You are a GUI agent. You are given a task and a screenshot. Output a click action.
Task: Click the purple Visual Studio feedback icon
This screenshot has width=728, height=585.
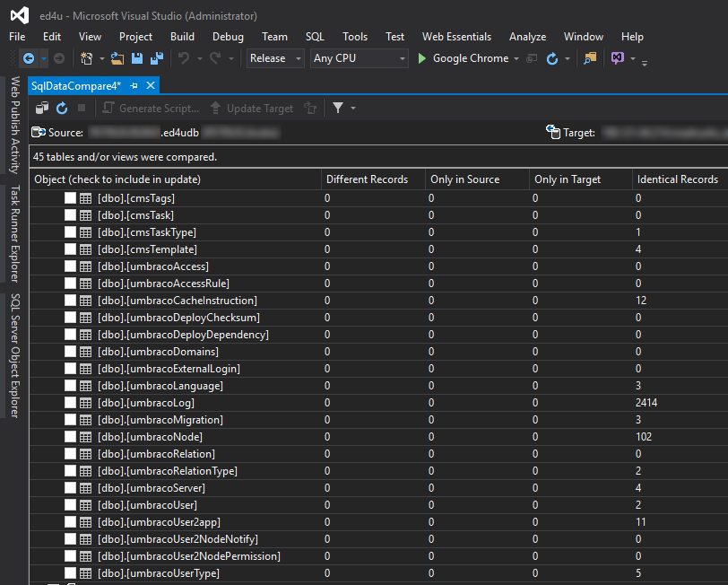(618, 58)
